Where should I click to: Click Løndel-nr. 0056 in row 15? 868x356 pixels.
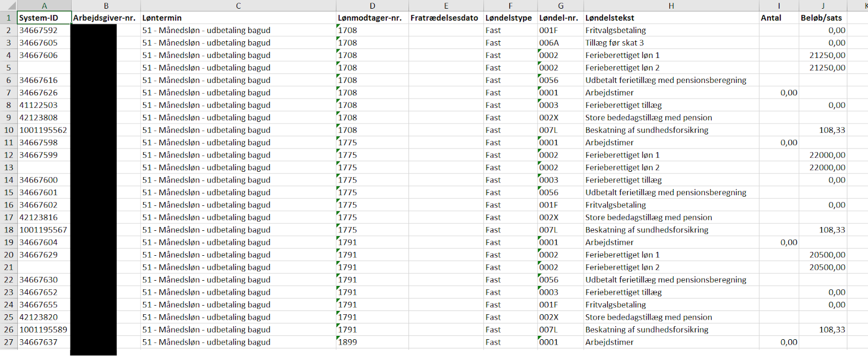[x=560, y=192]
